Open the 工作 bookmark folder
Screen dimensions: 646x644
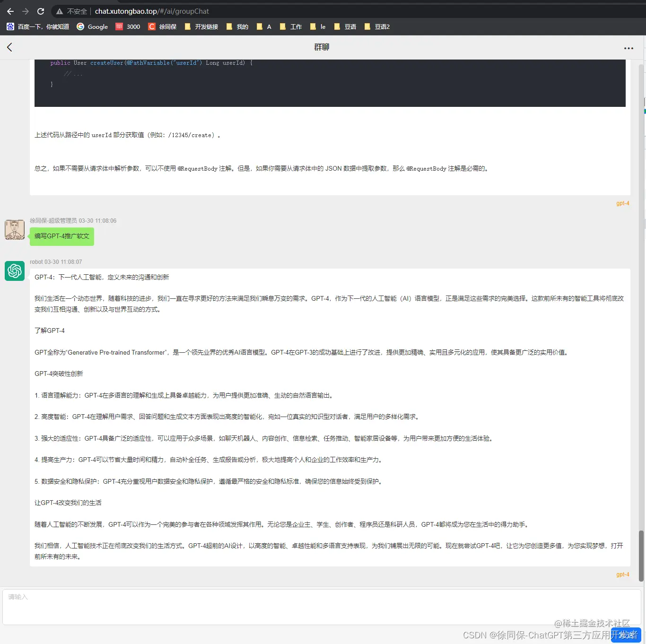point(290,27)
